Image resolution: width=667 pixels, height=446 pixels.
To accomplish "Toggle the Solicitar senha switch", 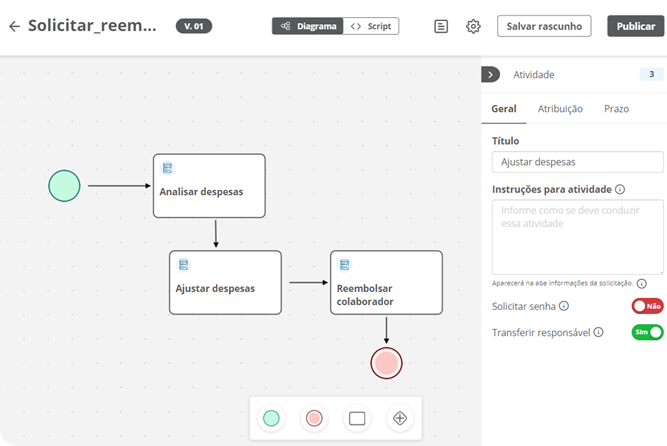I will 647,306.
